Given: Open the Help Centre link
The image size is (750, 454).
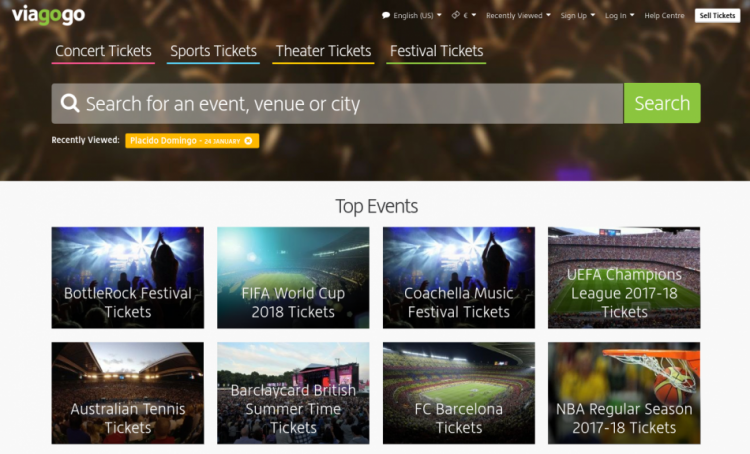Looking at the screenshot, I should tap(664, 16).
